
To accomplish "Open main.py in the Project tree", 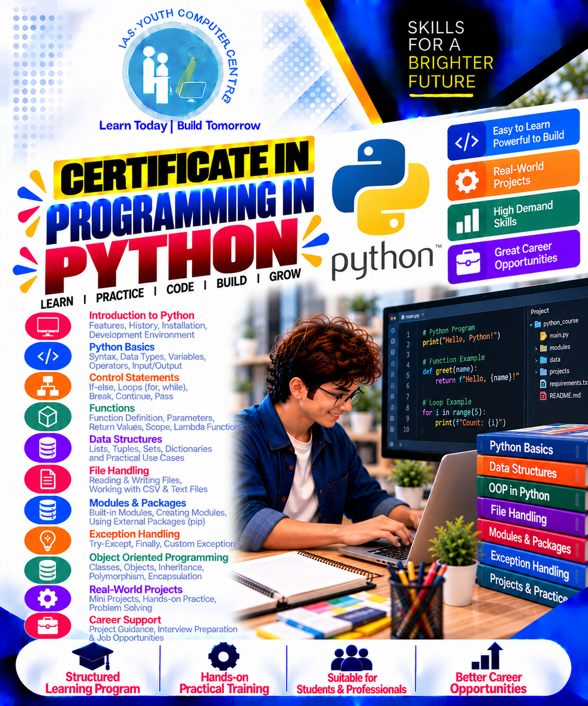I will pos(559,335).
